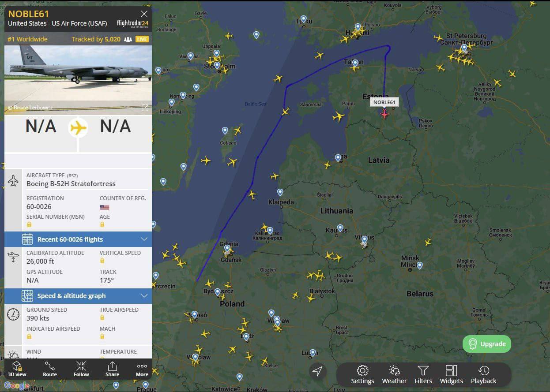Click the ground speed 390 kts value
This screenshot has height=392, width=550.
[38, 318]
